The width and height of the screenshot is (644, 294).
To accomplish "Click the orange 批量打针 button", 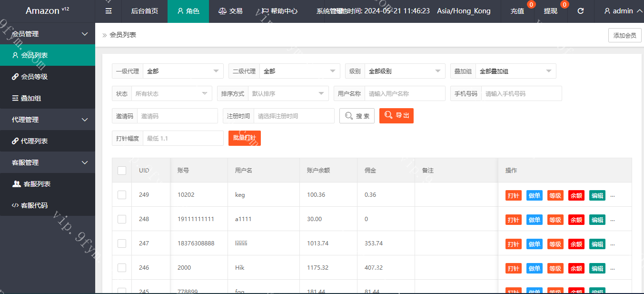I will (245, 138).
